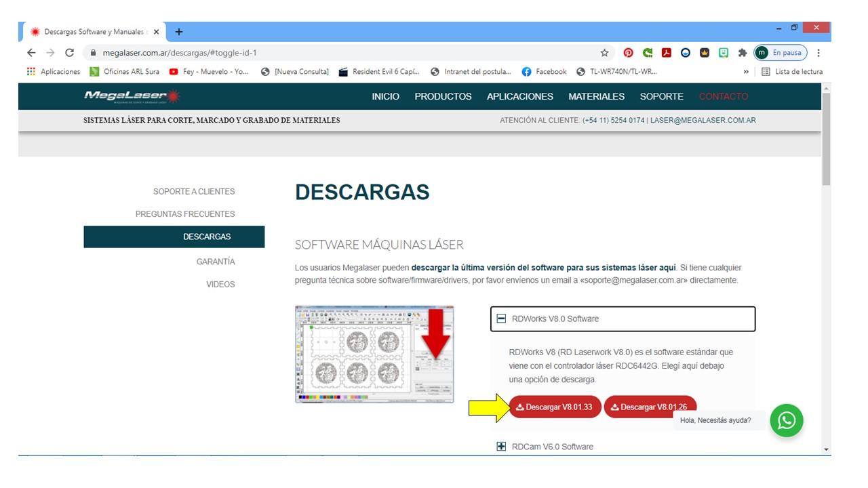
Task: Open the PRODUCTOS menu
Action: [x=443, y=97]
